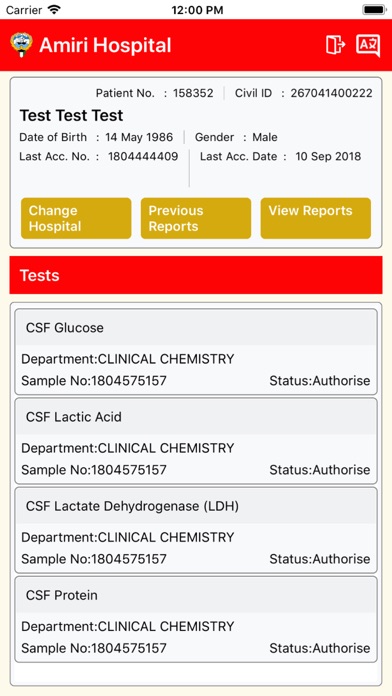
Task: Tap the logout door icon
Action: pos(336,45)
